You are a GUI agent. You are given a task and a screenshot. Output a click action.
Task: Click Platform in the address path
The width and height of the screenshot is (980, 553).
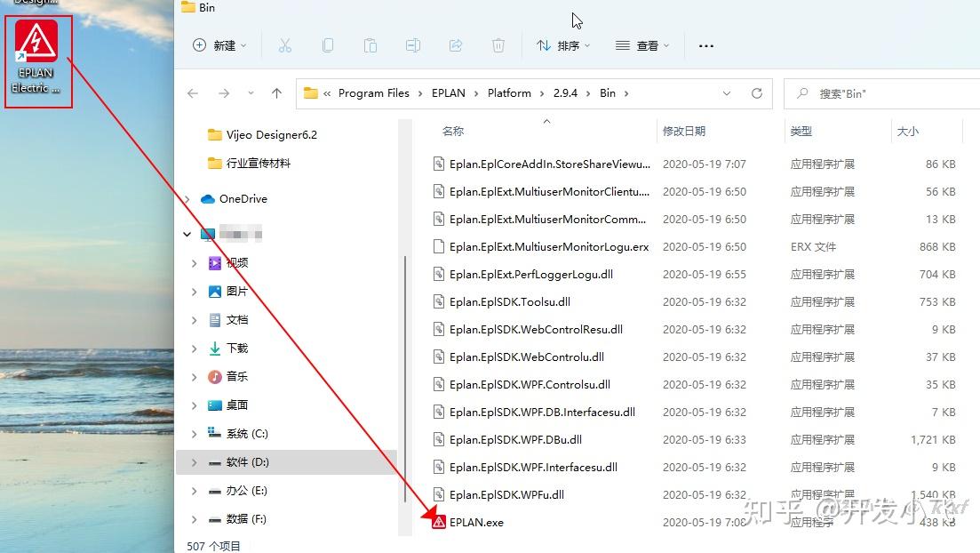[x=509, y=93]
